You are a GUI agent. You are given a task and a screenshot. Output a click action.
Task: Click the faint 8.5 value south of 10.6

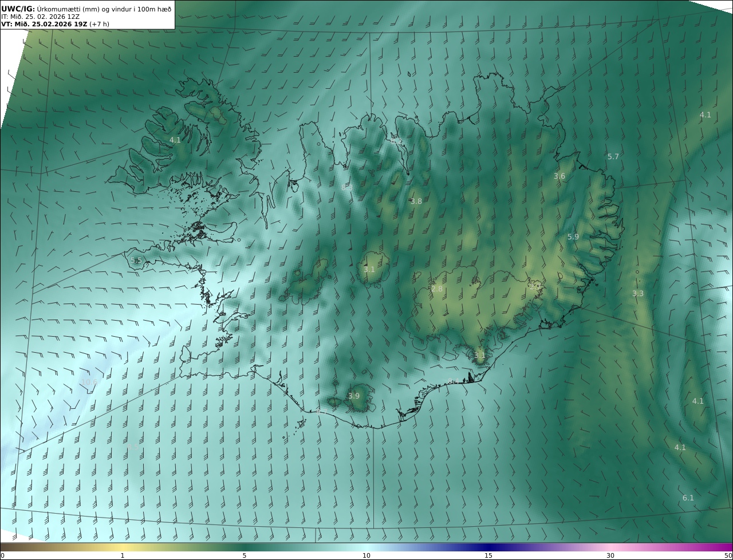tap(133, 446)
